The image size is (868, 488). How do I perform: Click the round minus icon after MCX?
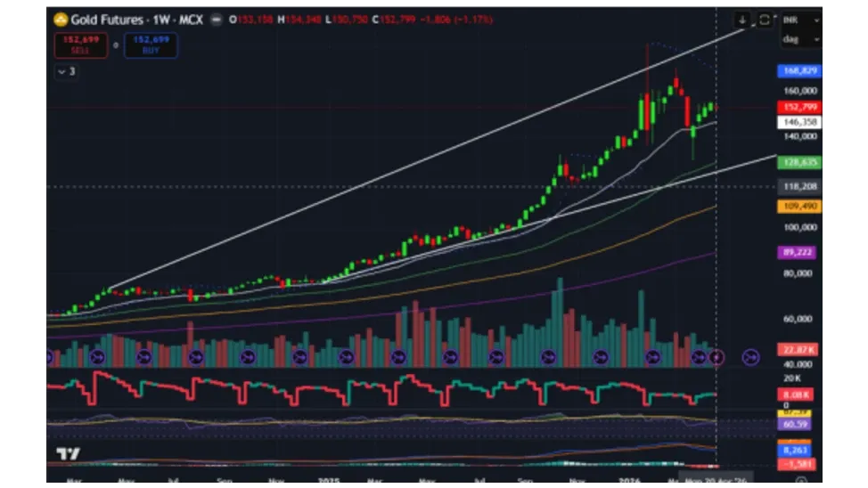point(217,20)
